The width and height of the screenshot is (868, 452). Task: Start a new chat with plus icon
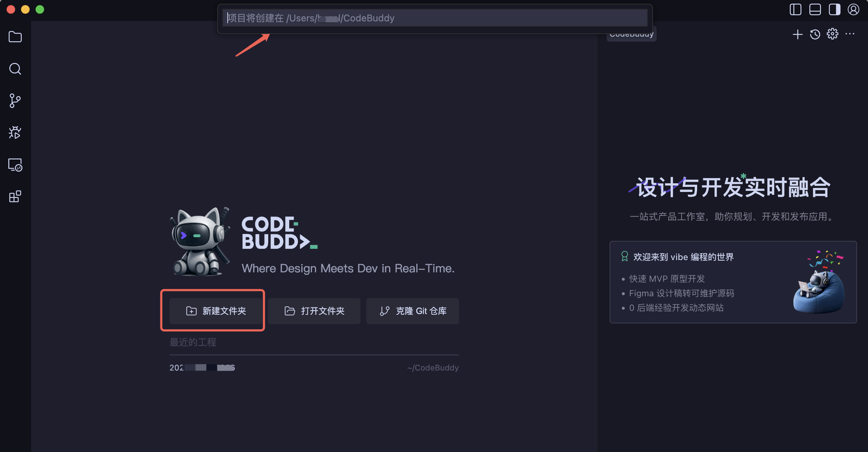(x=797, y=34)
